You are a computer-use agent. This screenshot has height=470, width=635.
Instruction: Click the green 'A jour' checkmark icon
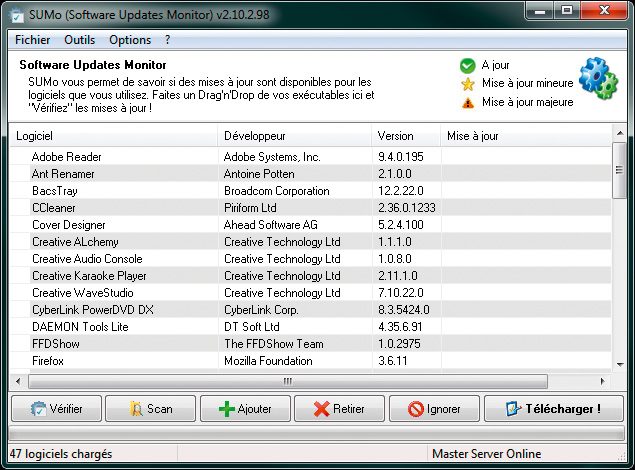pyautogui.click(x=467, y=65)
